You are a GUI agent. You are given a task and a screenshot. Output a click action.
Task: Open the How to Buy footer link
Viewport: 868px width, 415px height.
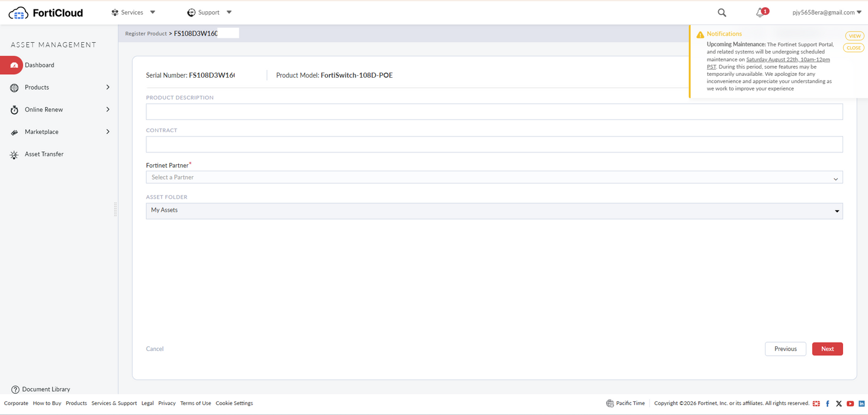tap(47, 403)
